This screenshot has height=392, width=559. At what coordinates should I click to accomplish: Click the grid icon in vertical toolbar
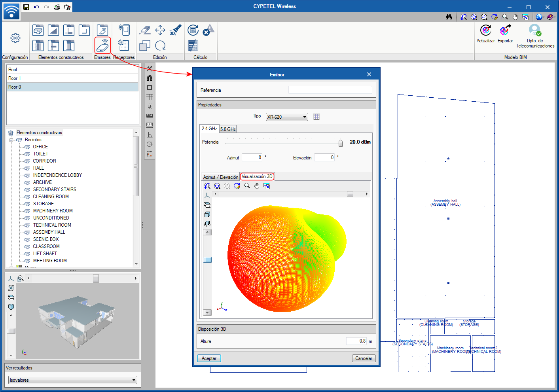[150, 97]
